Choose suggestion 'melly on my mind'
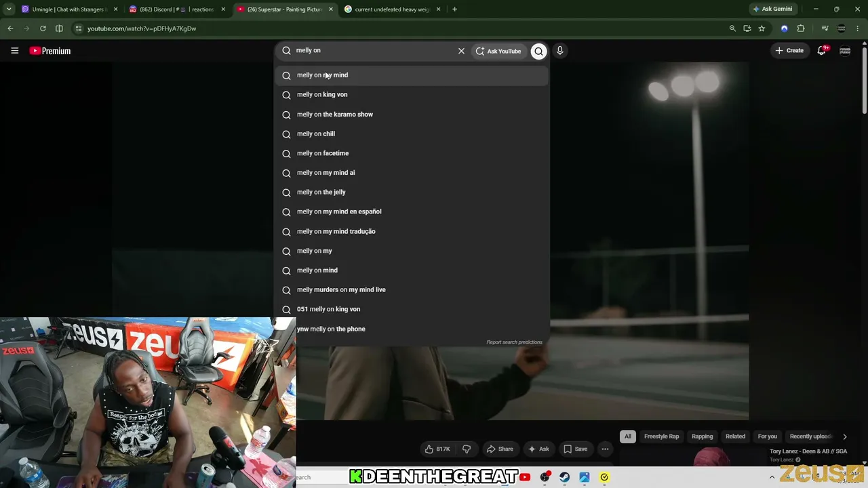The width and height of the screenshot is (868, 488). (x=412, y=75)
